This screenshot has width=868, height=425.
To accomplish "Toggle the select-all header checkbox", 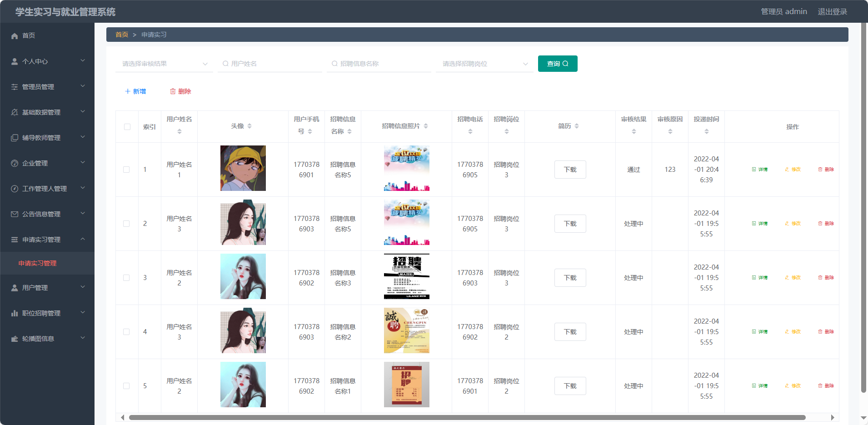I will coord(127,127).
